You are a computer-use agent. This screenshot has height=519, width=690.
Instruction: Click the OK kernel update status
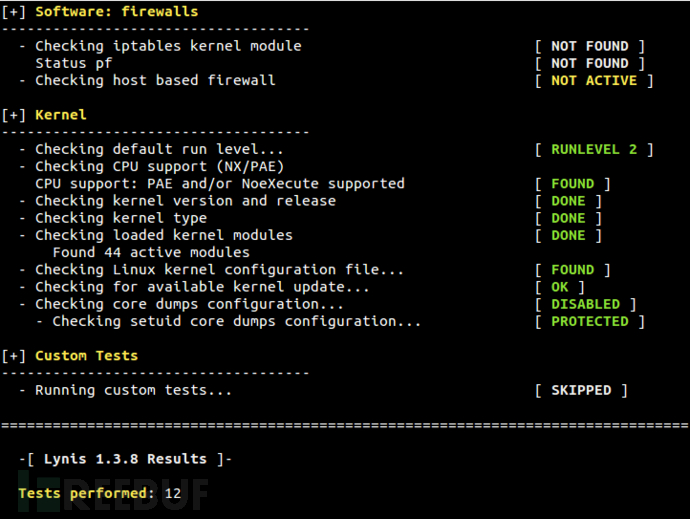tap(559, 287)
